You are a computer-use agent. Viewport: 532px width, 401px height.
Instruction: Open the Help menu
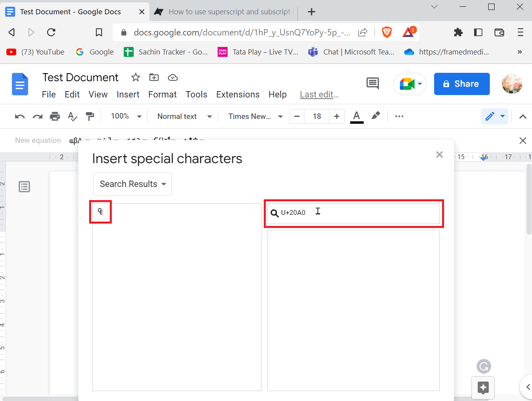point(277,94)
